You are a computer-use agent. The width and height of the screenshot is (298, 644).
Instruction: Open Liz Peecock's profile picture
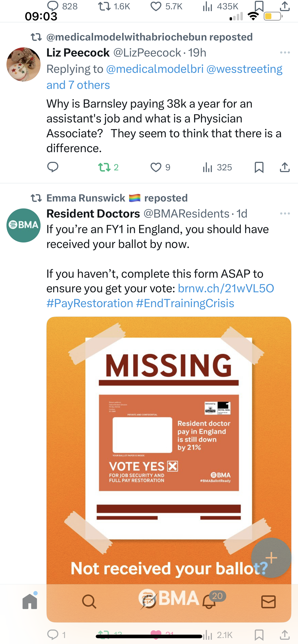pyautogui.click(x=24, y=64)
